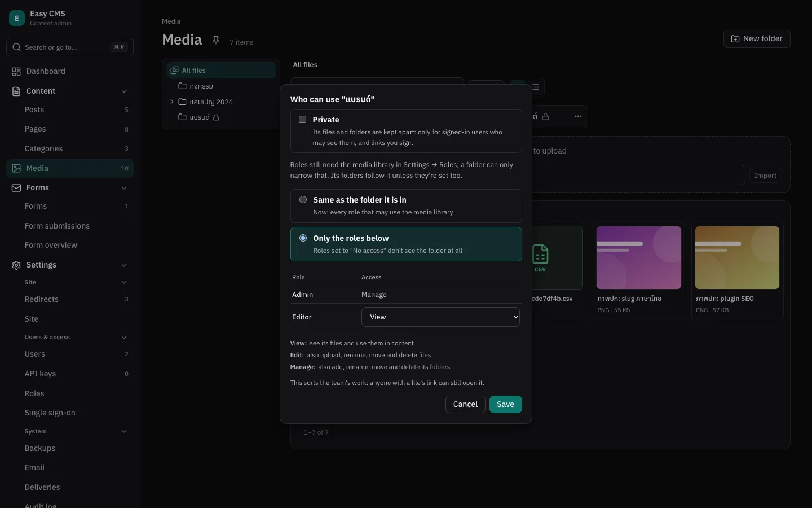812x508 pixels.
Task: Click the Search or go to field
Action: [70, 47]
